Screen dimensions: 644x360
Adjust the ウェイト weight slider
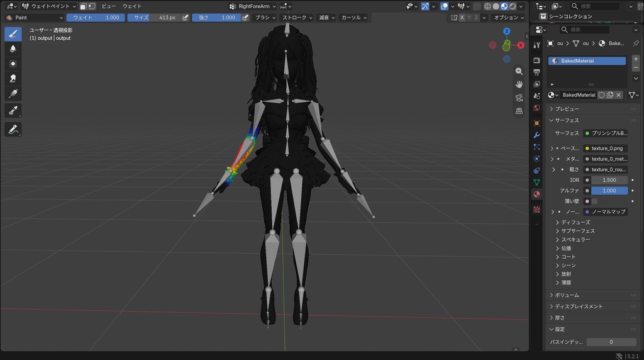click(96, 18)
